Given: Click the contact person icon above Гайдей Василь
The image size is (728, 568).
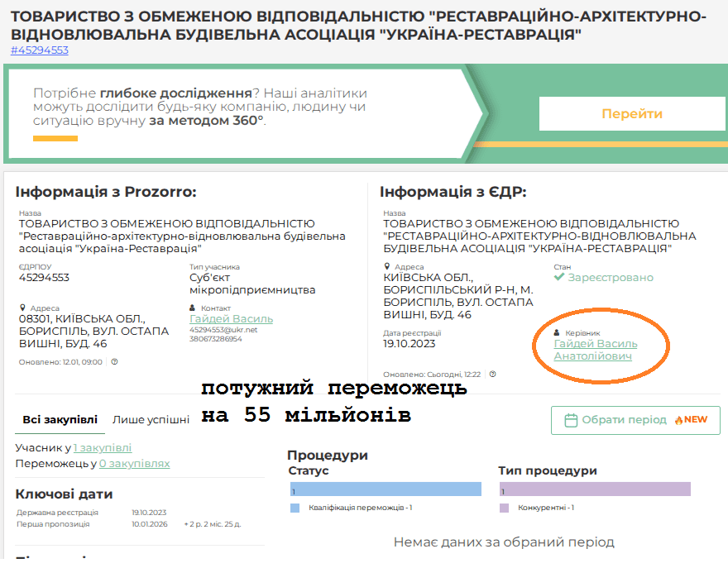Looking at the screenshot, I should (193, 308).
